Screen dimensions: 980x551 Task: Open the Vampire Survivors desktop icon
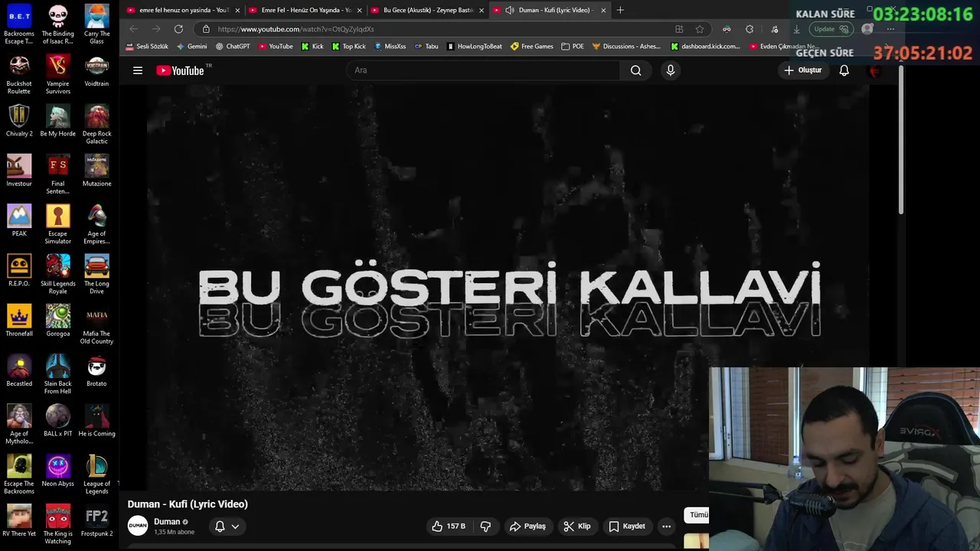57,74
